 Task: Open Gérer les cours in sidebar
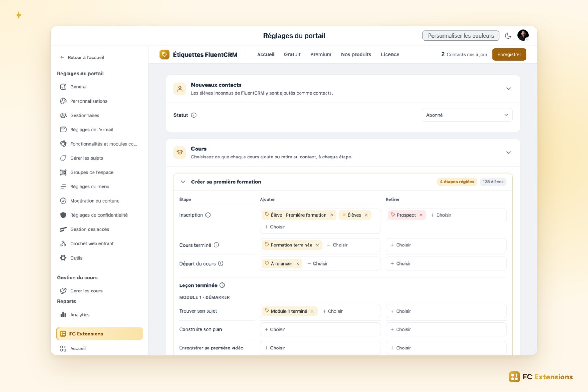(81, 291)
